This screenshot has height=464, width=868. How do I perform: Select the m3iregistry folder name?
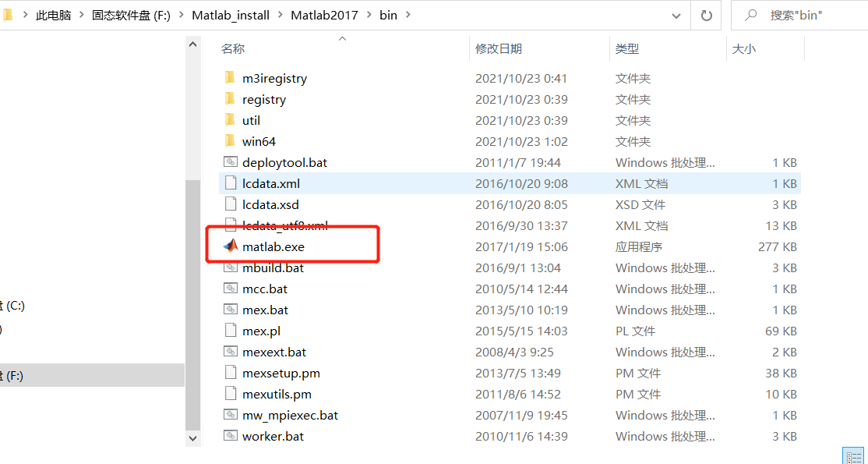click(274, 79)
